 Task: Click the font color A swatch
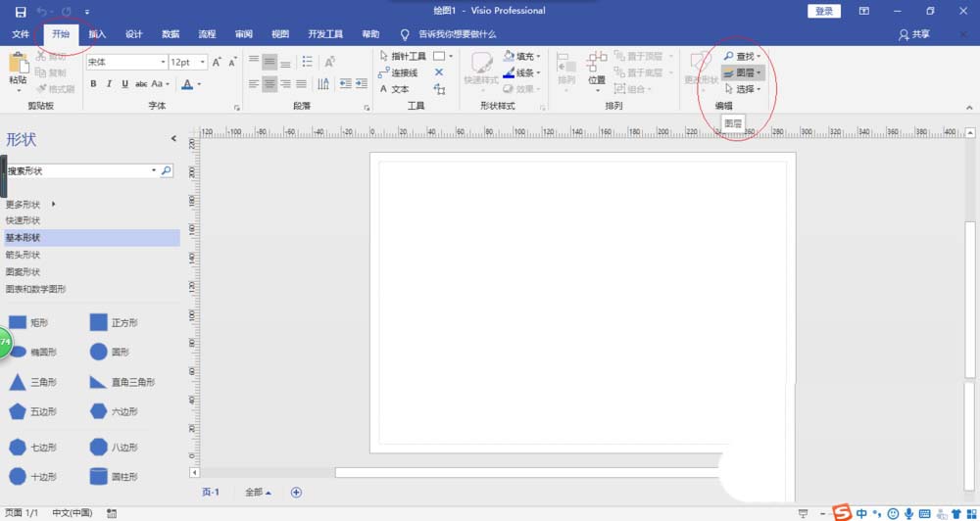(187, 83)
